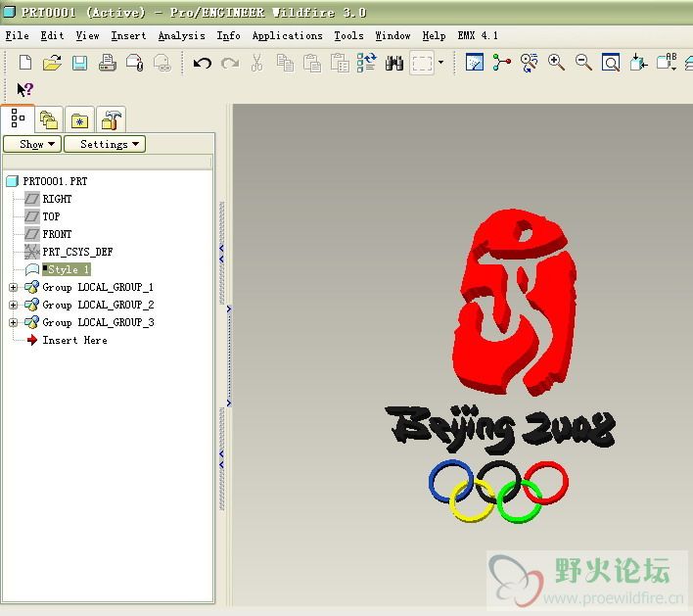Click the red Beijing emblem model
The height and width of the screenshot is (616, 693).
515,303
